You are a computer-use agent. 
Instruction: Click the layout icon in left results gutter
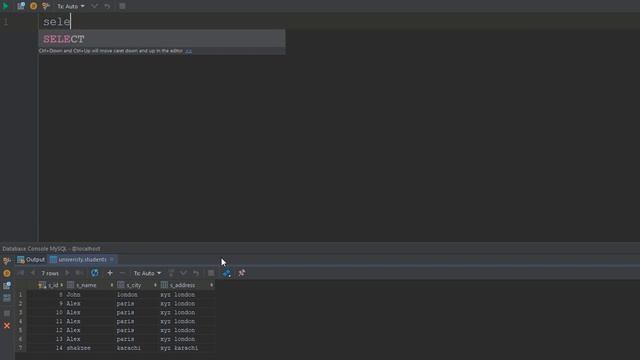click(7, 298)
